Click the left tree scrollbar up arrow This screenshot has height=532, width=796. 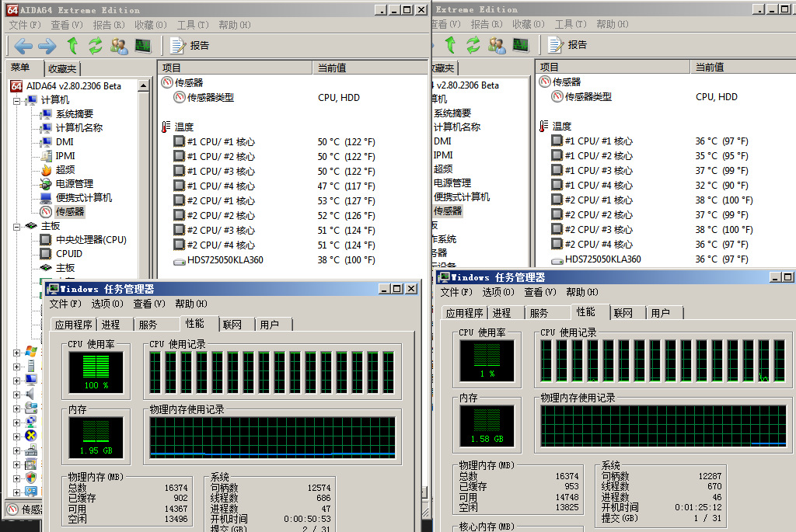pos(144,85)
